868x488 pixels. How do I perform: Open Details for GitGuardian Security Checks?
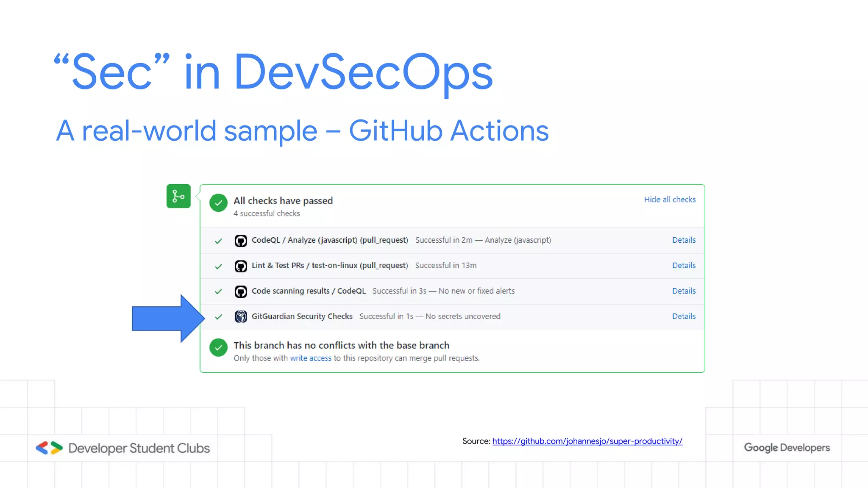coord(684,316)
